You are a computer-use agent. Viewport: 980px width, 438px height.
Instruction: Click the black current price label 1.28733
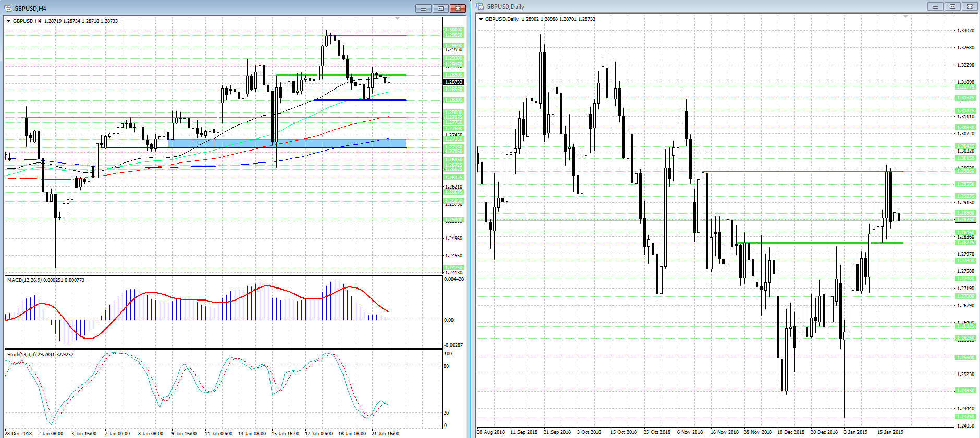click(454, 82)
